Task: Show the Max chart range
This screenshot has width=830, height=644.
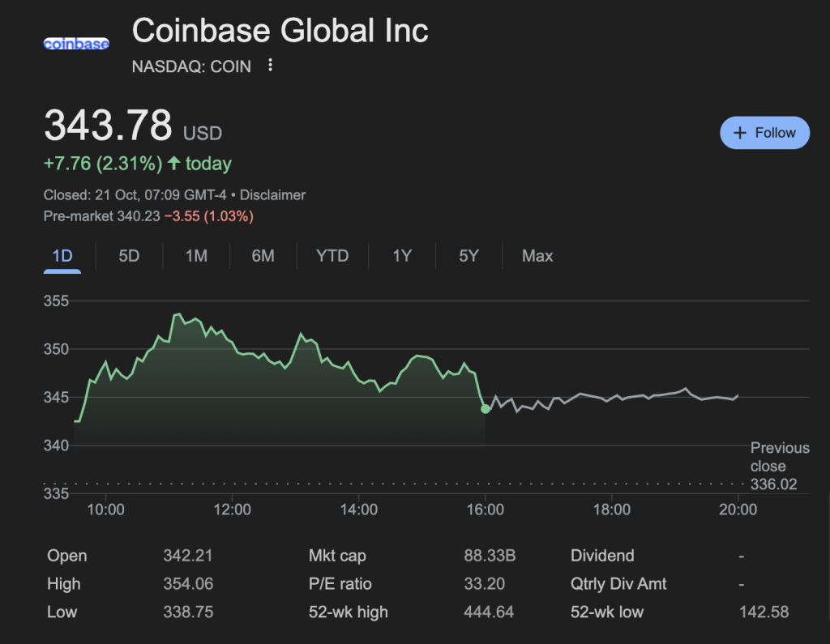Action: pyautogui.click(x=537, y=256)
